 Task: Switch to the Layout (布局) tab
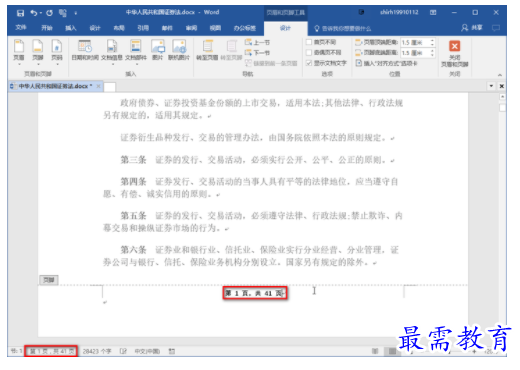119,28
